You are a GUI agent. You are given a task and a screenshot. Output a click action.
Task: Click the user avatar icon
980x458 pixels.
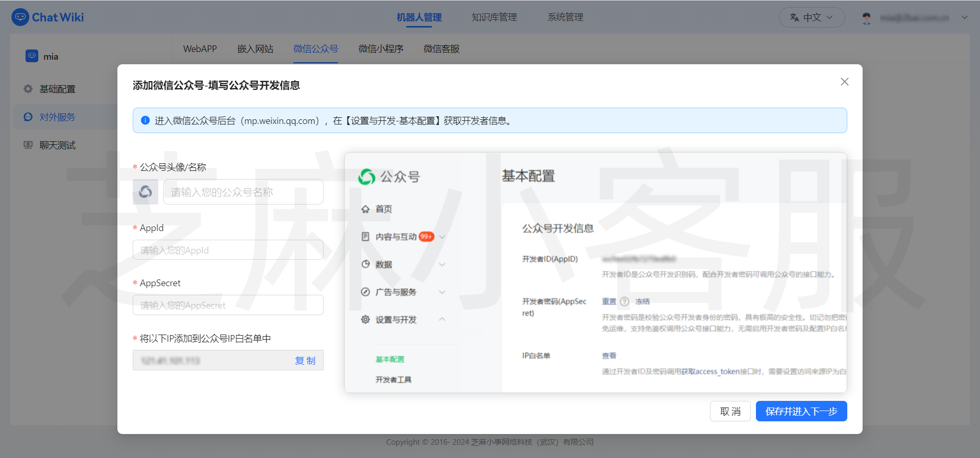click(867, 18)
